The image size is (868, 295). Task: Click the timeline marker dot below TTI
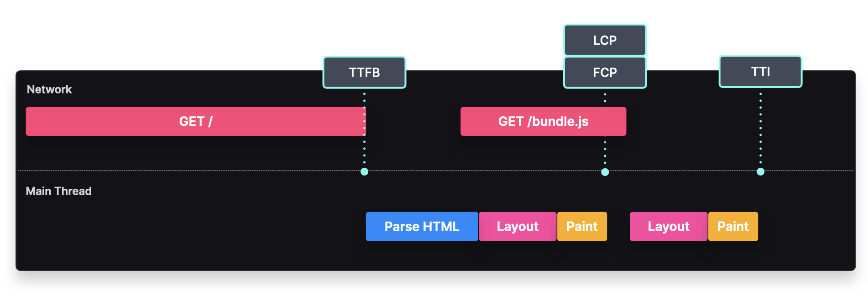coord(760,172)
